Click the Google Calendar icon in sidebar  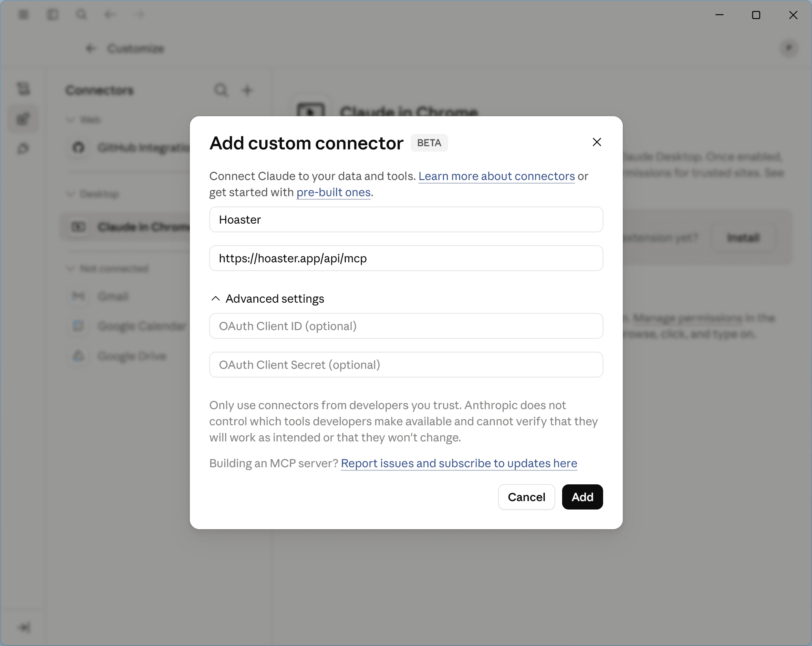[78, 326]
